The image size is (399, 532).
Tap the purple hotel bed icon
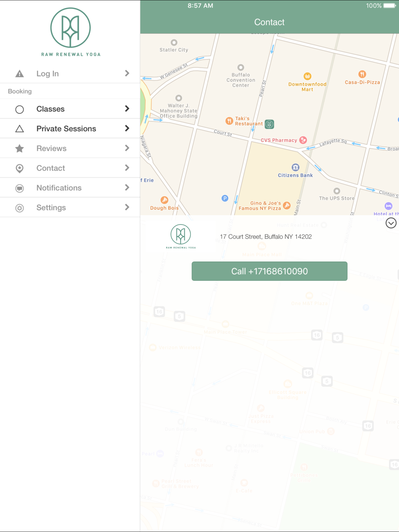click(388, 206)
